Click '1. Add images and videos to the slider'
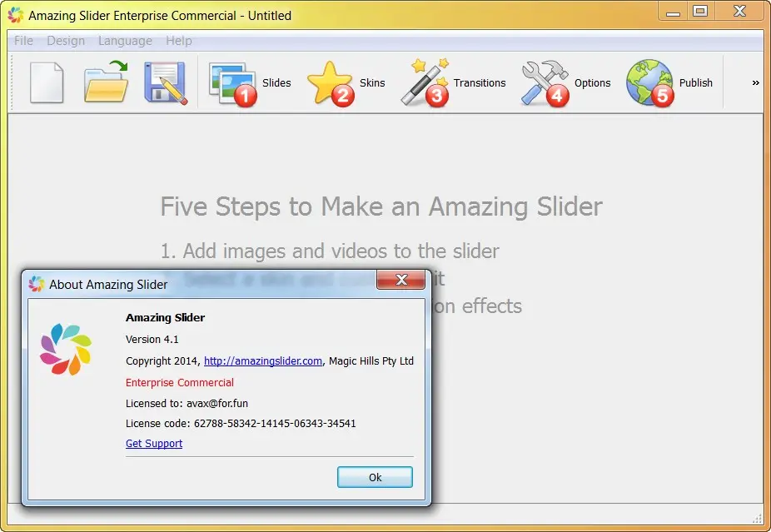The image size is (771, 532). pyautogui.click(x=330, y=251)
